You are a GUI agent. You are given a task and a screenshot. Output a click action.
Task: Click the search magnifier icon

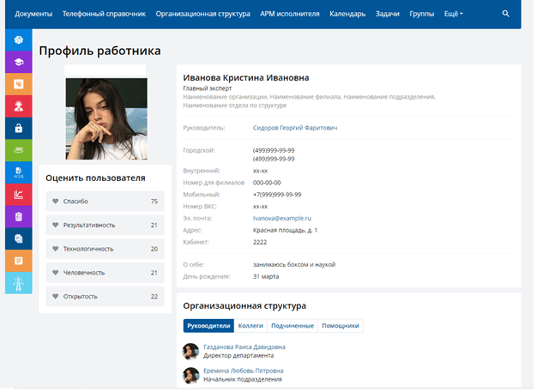(505, 14)
